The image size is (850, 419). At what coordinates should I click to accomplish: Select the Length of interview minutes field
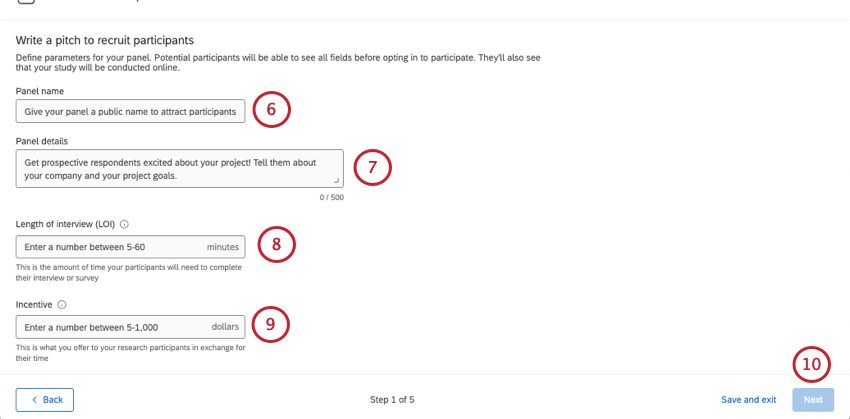[x=110, y=247]
